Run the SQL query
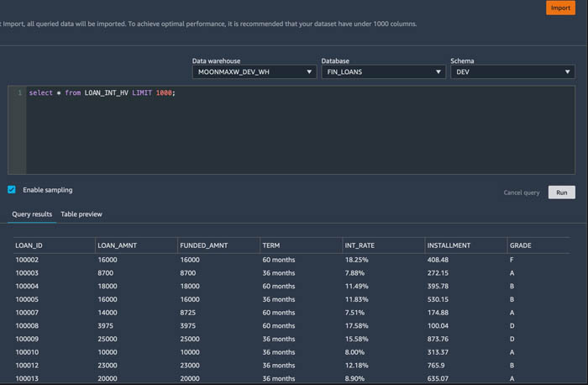The image size is (588, 385). 561,192
